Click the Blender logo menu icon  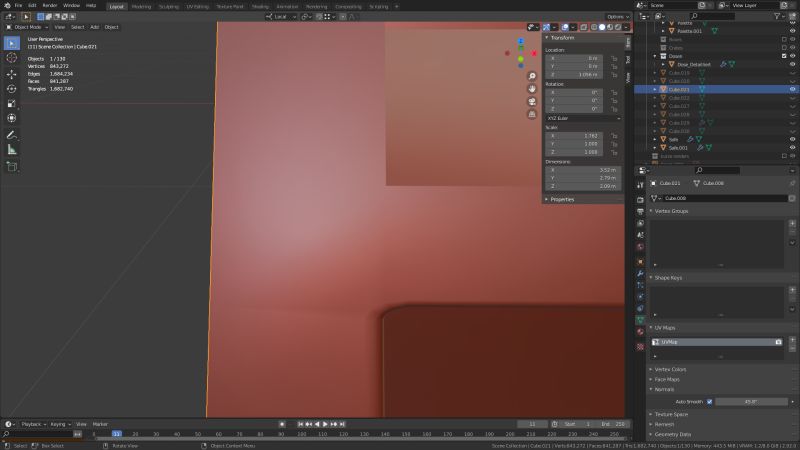7,5
